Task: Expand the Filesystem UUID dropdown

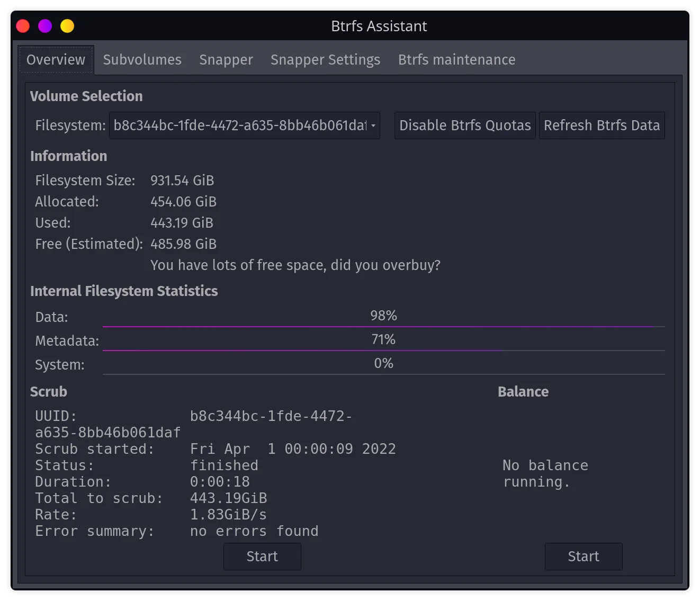Action: [245, 125]
